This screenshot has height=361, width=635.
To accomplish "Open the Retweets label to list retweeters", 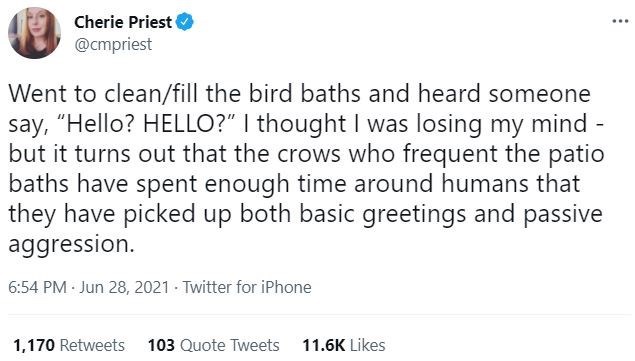I will (x=92, y=346).
